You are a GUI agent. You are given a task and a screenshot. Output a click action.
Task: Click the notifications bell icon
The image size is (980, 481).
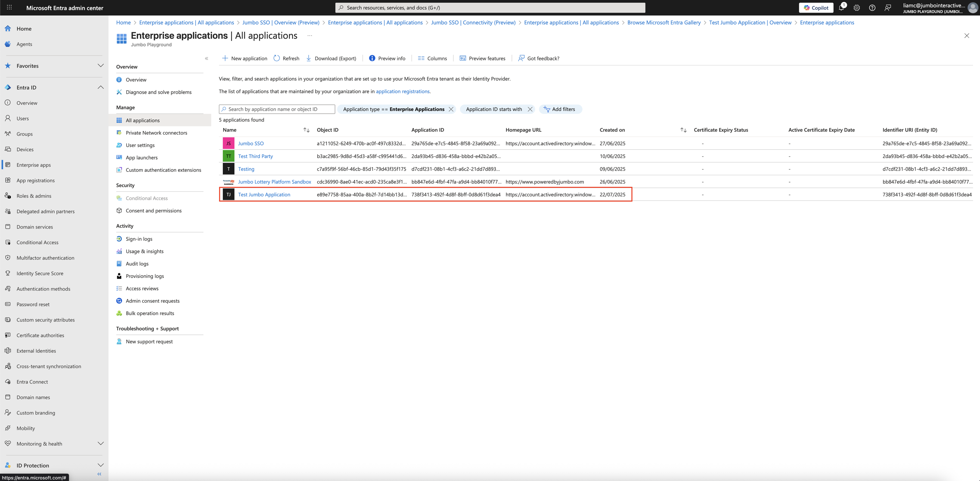(x=841, y=8)
